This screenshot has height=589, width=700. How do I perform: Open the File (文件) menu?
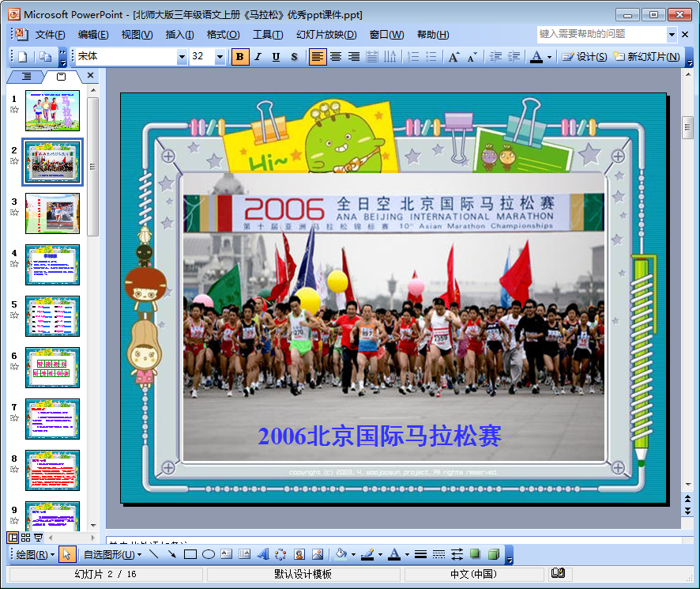pyautogui.click(x=50, y=35)
